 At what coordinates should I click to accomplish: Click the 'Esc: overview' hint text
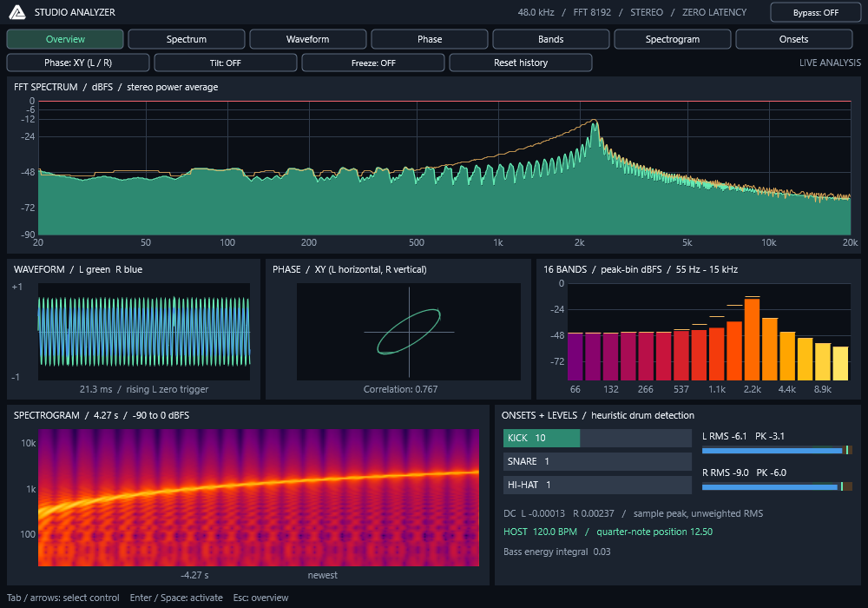[x=260, y=598]
